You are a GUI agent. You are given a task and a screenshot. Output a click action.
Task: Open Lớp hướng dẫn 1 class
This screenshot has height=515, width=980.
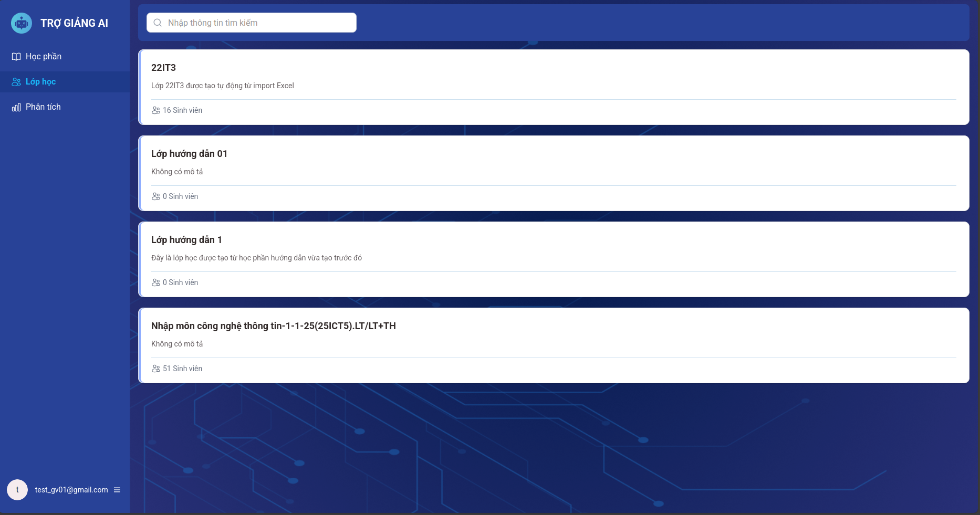tap(186, 240)
